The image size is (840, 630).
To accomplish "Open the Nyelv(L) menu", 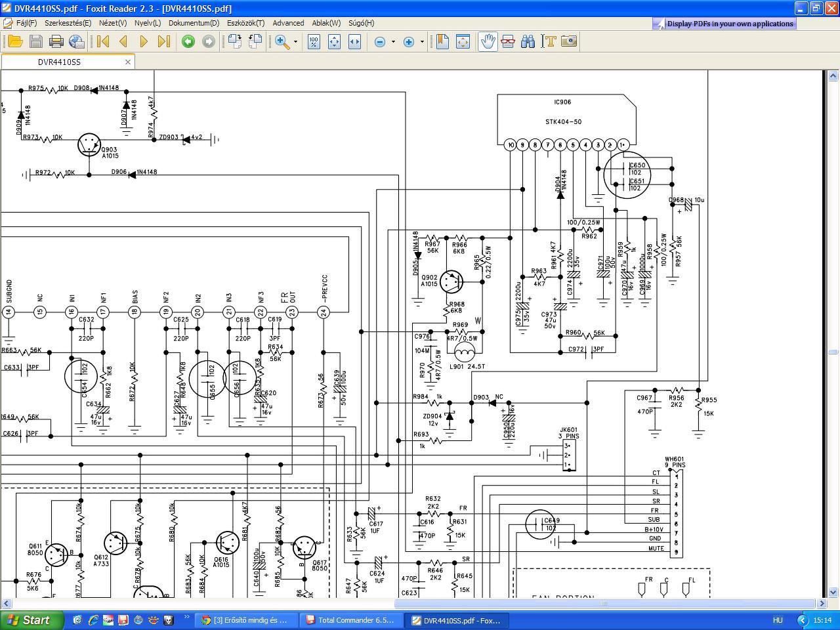I will tap(148, 23).
